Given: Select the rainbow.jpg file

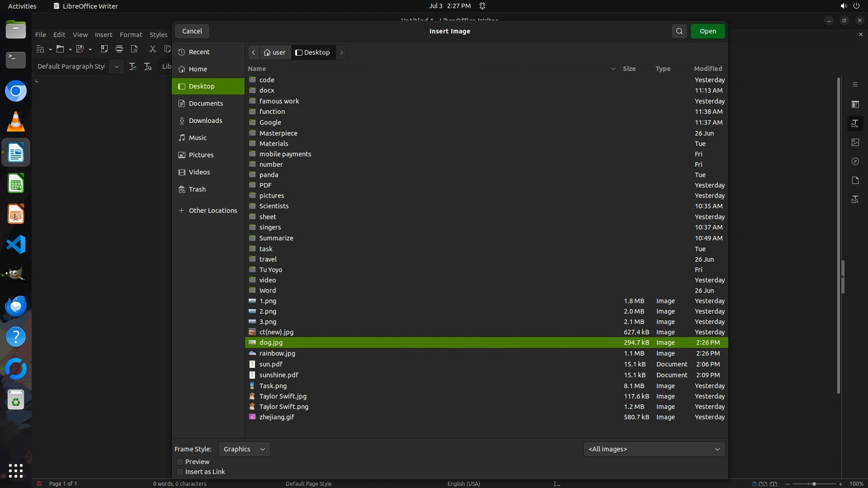Looking at the screenshot, I should (x=277, y=353).
